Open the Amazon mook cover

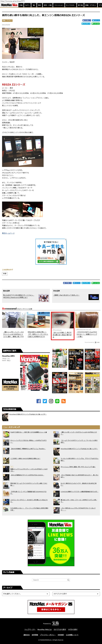click(x=76, y=383)
